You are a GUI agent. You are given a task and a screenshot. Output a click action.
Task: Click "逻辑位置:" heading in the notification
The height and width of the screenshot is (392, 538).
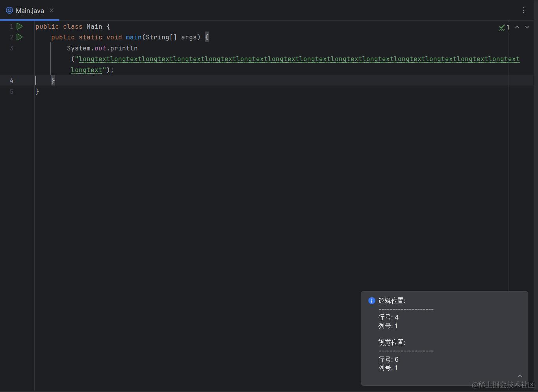392,301
